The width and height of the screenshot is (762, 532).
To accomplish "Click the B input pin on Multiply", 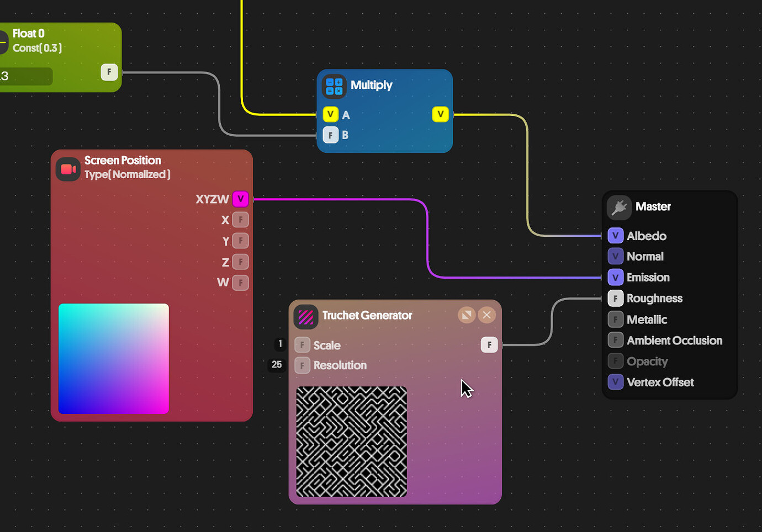I will click(x=330, y=135).
